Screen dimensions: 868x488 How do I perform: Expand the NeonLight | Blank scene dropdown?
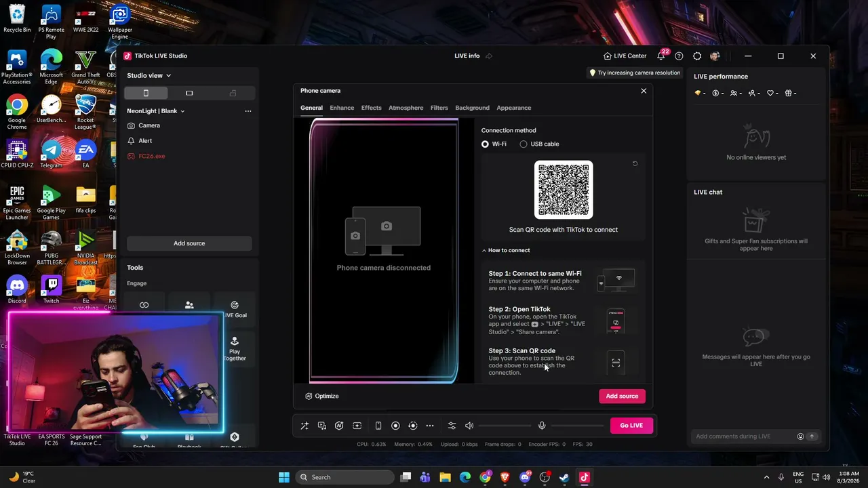pyautogui.click(x=156, y=111)
